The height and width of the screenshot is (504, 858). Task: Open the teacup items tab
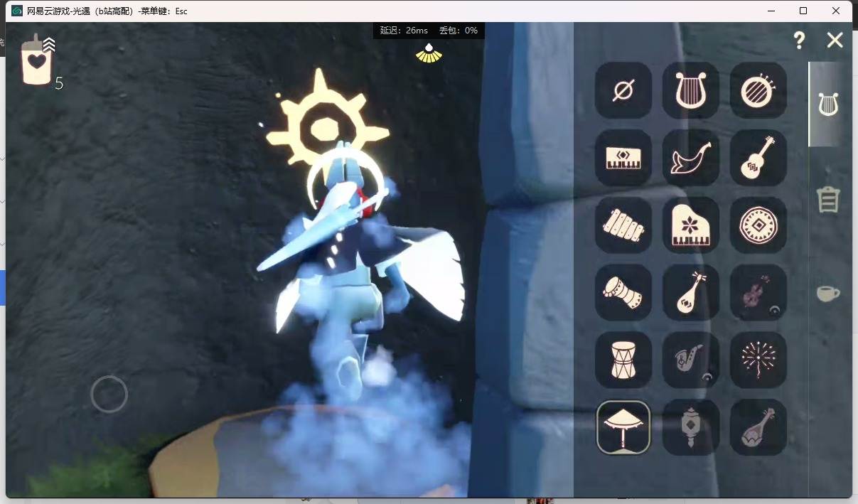828,293
